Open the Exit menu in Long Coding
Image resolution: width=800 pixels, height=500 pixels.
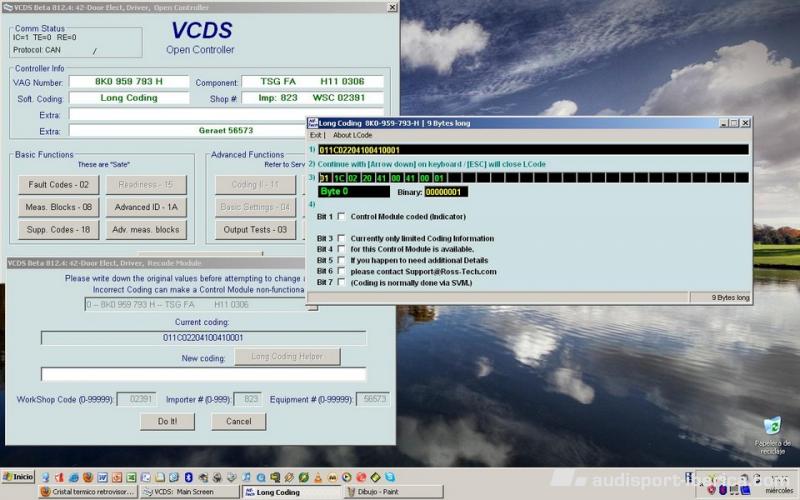315,135
